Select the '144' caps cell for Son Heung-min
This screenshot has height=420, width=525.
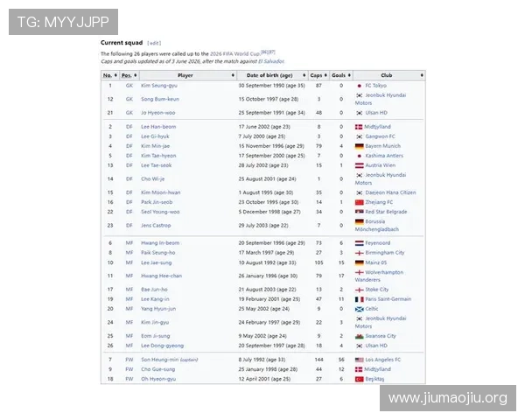318,360
